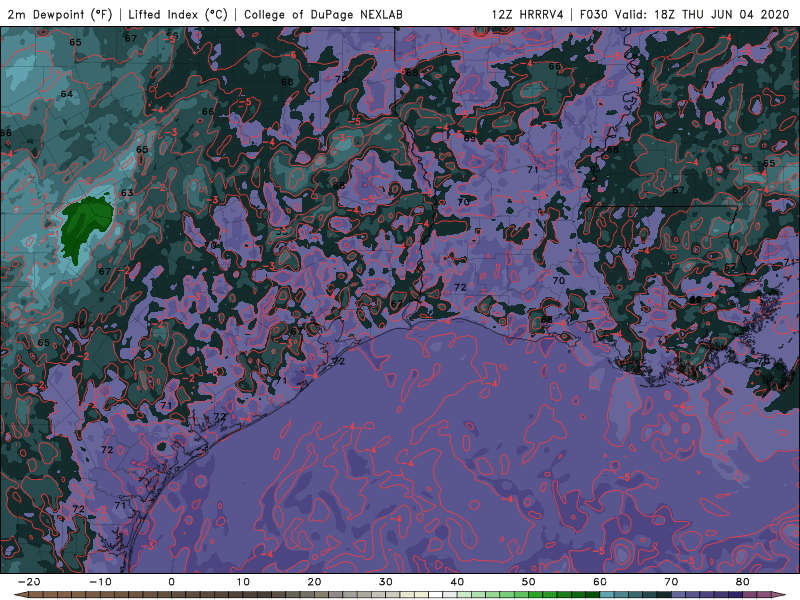Image resolution: width=800 pixels, height=600 pixels.
Task: Click the 0 label on the color scale
Action: click(x=171, y=582)
